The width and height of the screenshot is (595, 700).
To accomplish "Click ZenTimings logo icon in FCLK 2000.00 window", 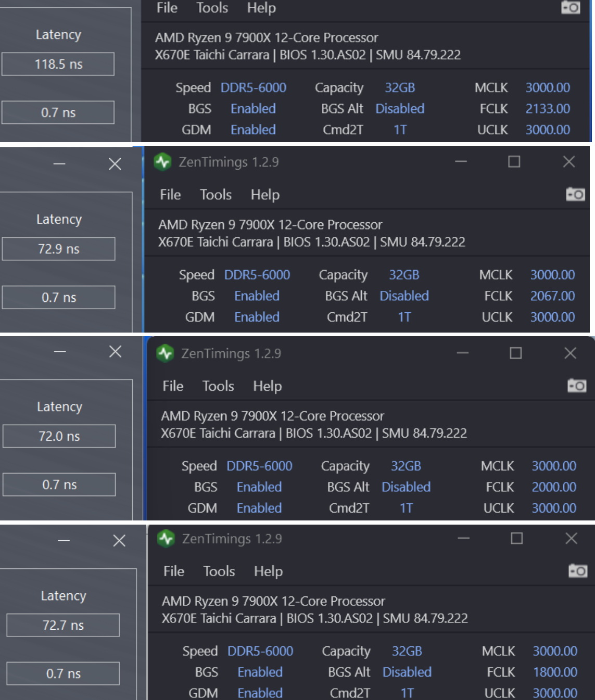I will pos(165,353).
